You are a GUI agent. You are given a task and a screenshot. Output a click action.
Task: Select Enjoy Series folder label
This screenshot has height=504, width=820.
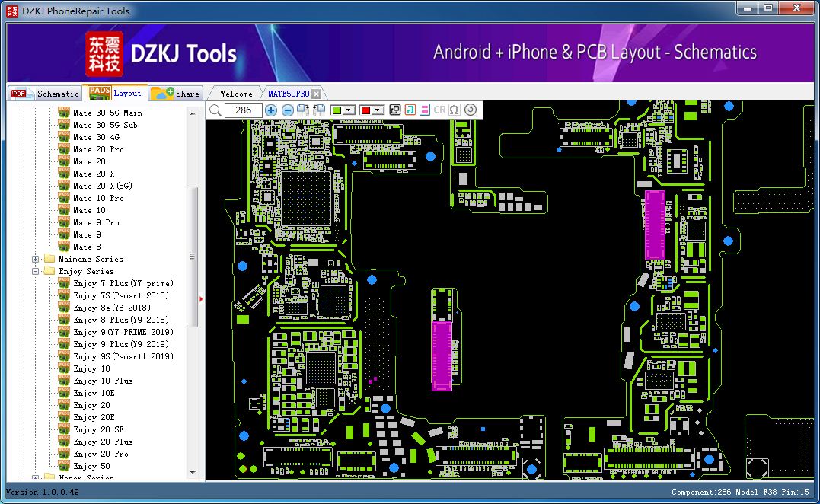(86, 271)
